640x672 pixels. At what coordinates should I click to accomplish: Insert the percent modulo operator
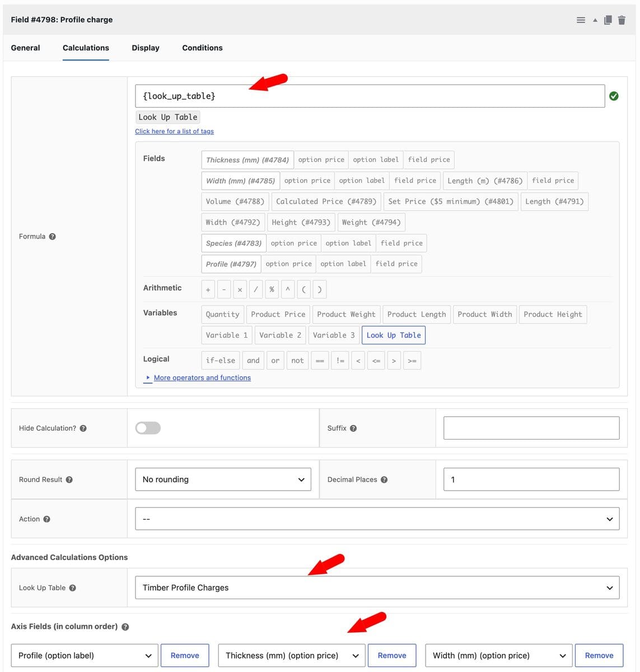[272, 290]
